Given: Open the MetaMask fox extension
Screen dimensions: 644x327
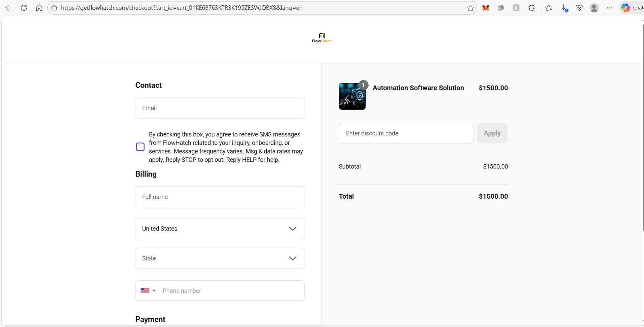Looking at the screenshot, I should (x=485, y=8).
